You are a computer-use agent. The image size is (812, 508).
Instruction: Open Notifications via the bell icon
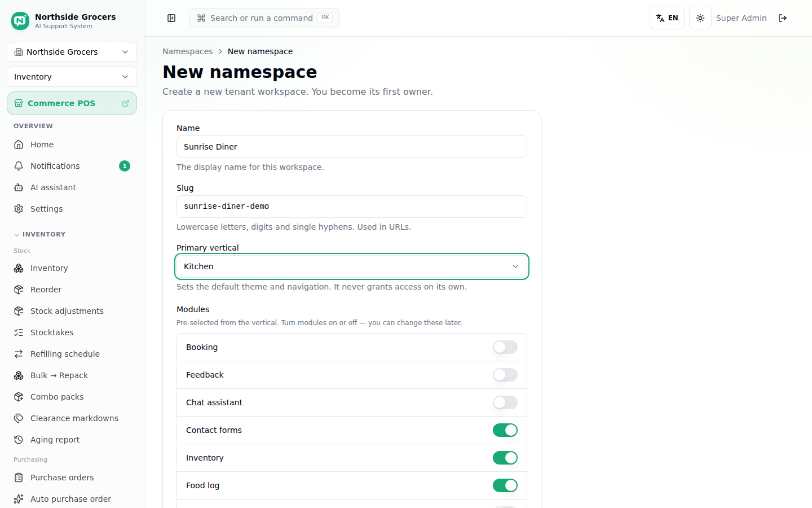(x=19, y=166)
